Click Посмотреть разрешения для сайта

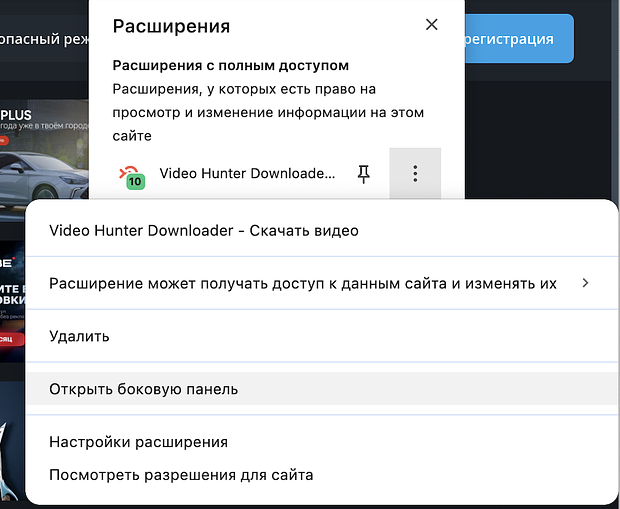point(181,475)
